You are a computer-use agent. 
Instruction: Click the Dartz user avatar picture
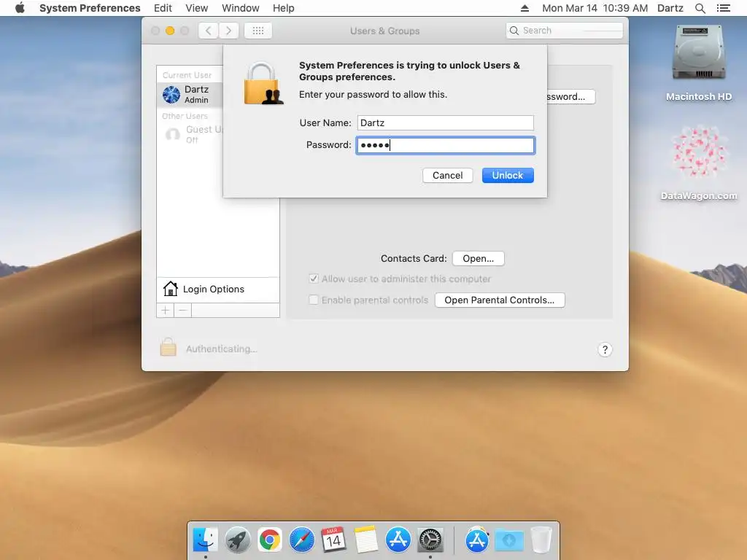171,94
